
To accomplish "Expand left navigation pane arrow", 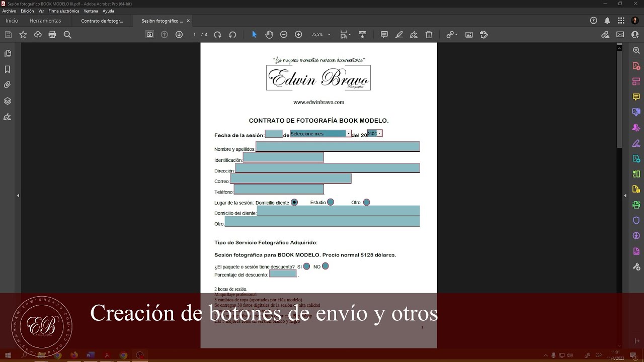I will coord(18,196).
